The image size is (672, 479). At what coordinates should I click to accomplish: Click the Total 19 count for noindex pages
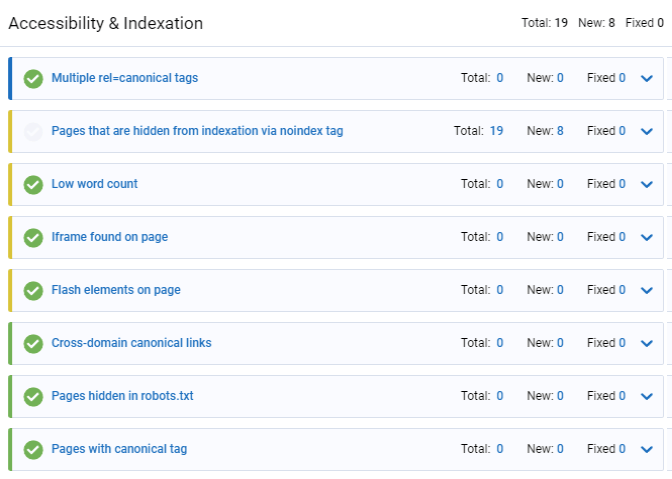[496, 131]
